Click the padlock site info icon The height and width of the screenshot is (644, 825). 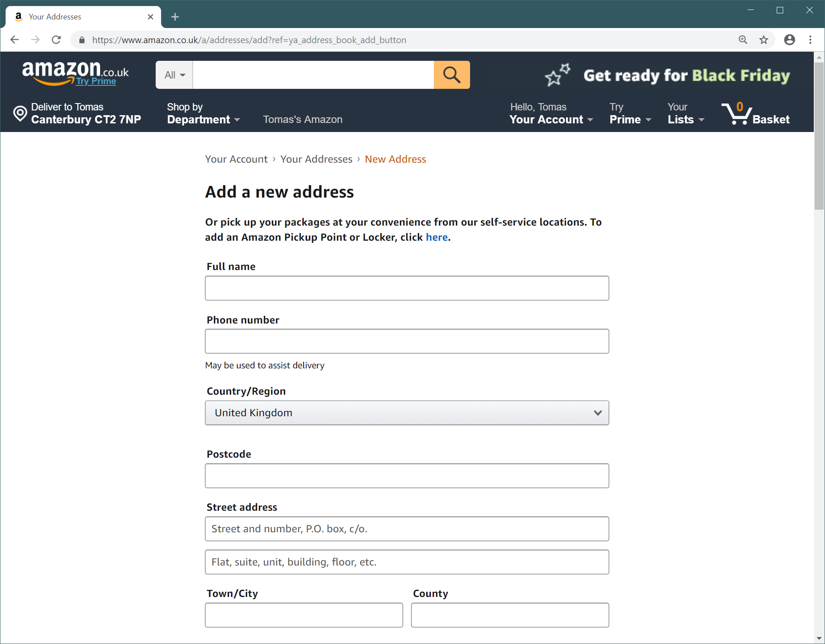(82, 40)
